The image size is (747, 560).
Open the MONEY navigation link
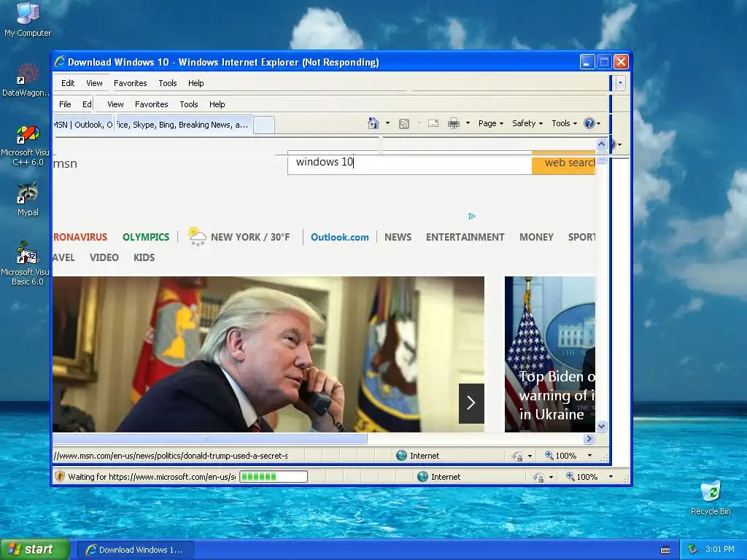pos(536,237)
